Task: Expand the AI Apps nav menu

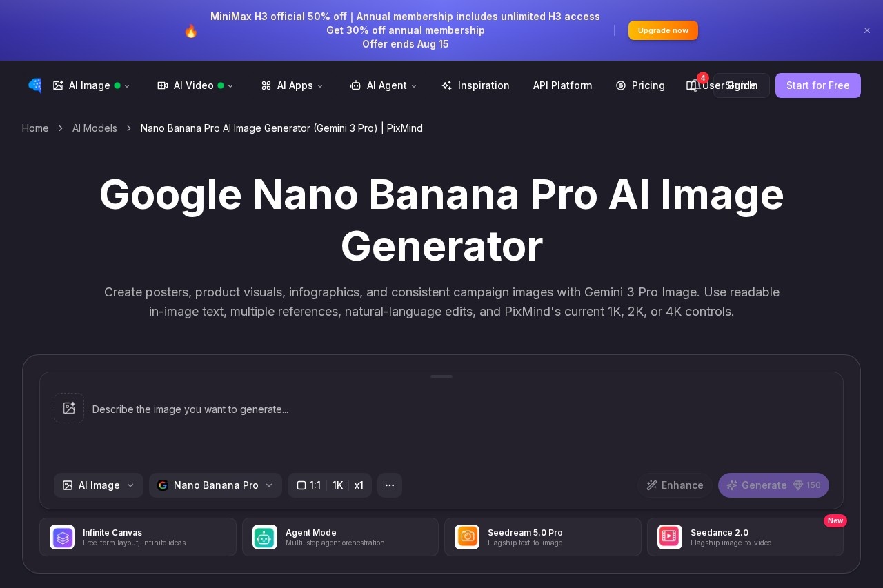Action: [292, 85]
